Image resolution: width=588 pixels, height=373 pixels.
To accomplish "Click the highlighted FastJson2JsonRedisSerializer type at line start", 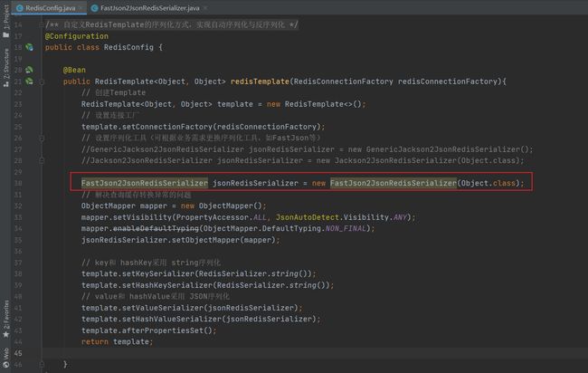I will (x=145, y=183).
